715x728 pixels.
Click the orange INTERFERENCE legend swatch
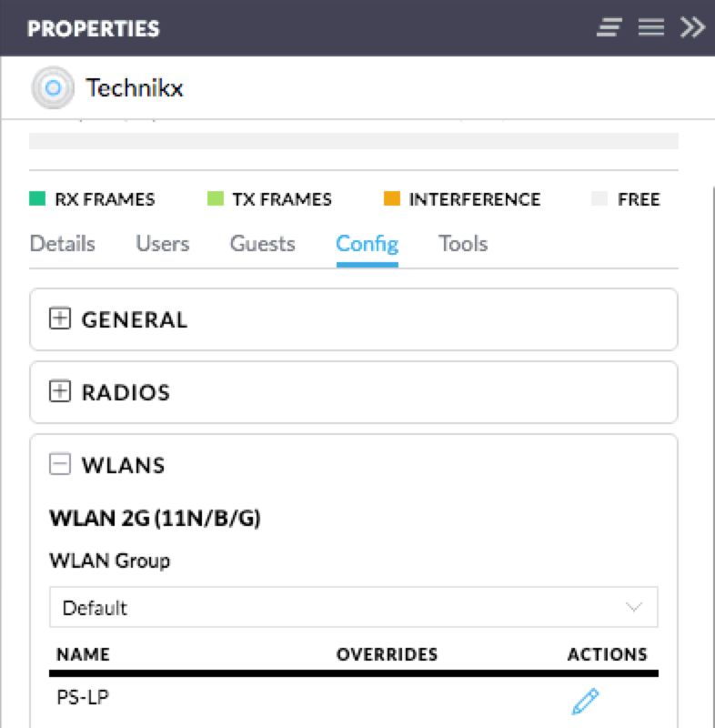[392, 199]
